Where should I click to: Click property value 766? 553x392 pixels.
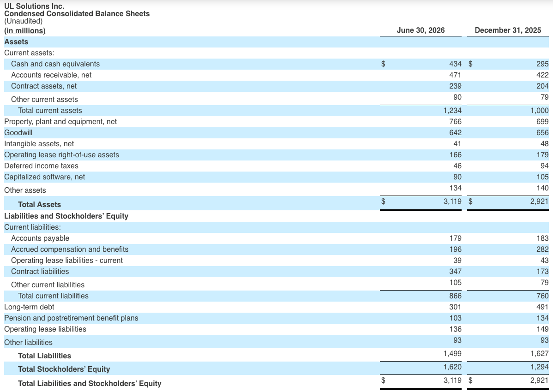pos(455,122)
